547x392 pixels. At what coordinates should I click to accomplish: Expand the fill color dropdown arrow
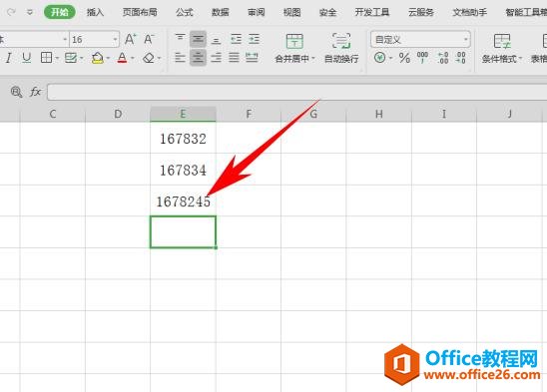[109, 58]
